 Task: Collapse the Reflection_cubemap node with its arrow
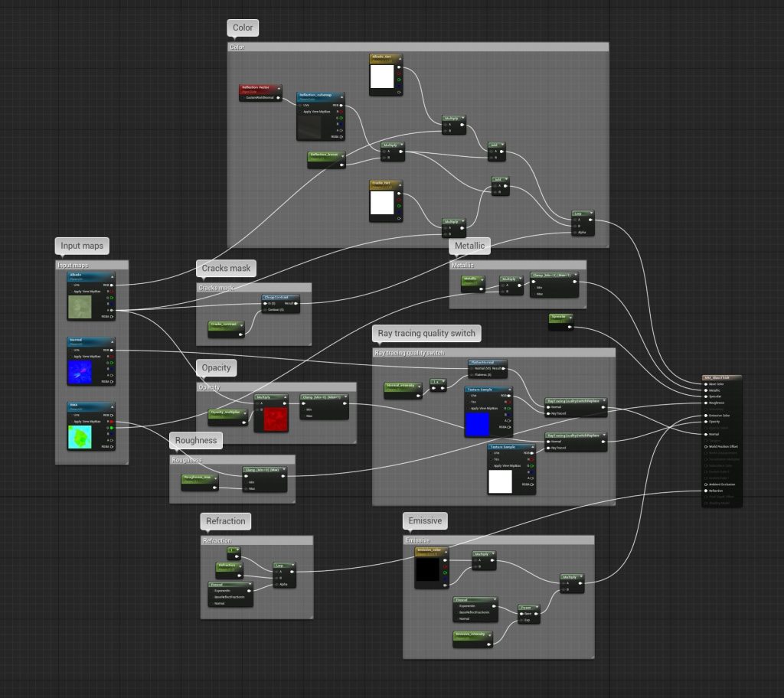[341, 96]
